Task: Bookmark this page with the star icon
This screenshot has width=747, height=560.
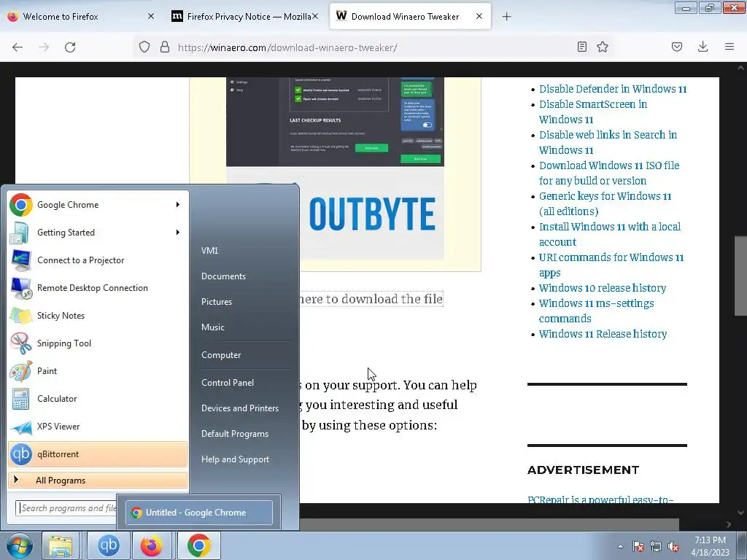Action: [x=603, y=47]
